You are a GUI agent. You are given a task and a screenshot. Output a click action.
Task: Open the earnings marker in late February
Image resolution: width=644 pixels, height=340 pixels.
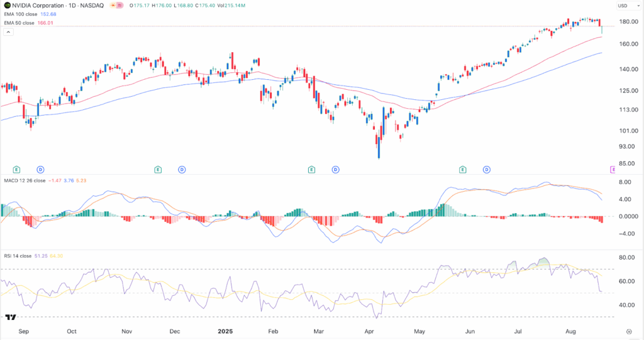311,169
